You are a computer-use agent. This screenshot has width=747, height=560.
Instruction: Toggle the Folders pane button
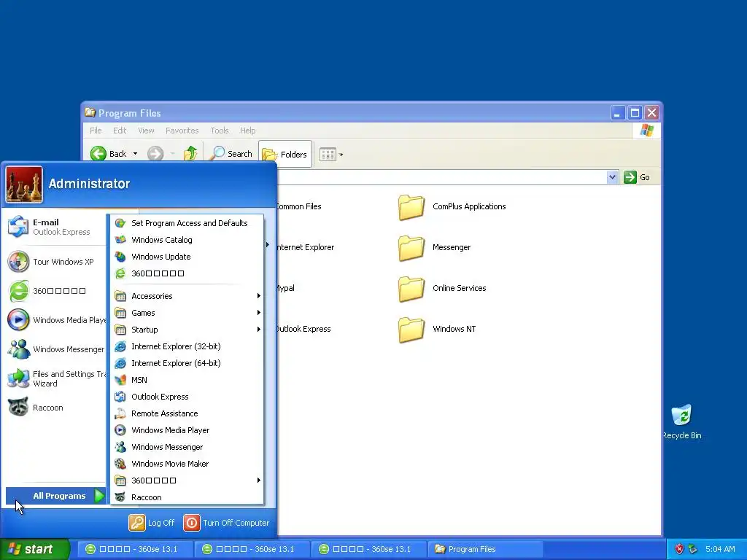pyautogui.click(x=285, y=154)
